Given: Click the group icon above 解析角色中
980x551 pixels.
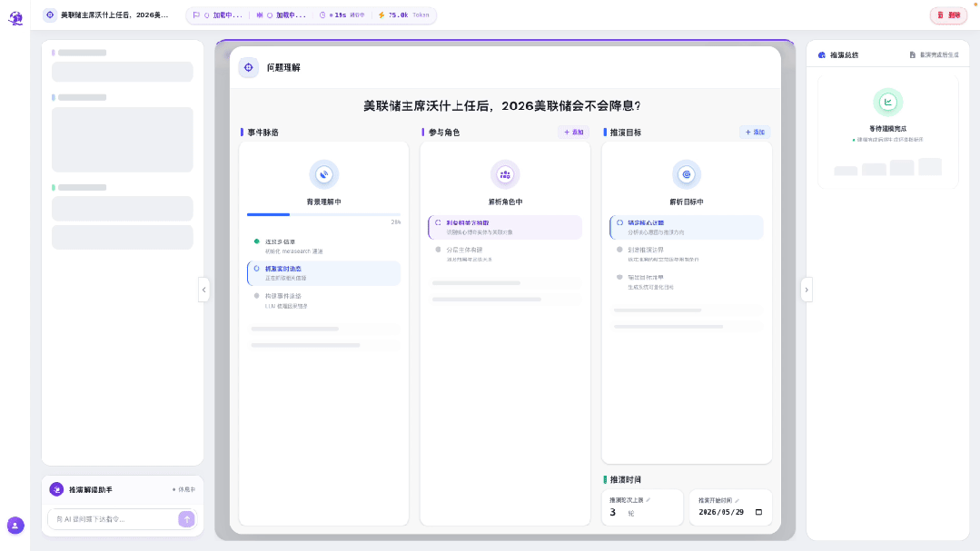Looking at the screenshot, I should (x=505, y=174).
